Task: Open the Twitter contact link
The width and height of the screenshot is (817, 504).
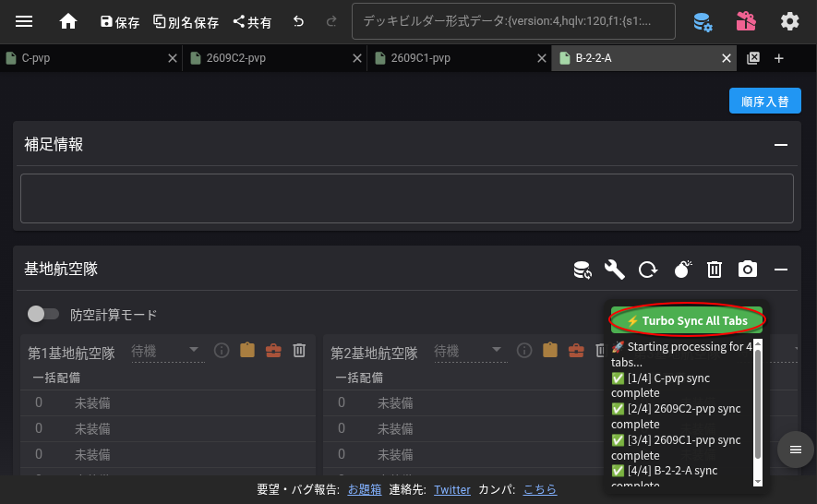Action: tap(452, 489)
